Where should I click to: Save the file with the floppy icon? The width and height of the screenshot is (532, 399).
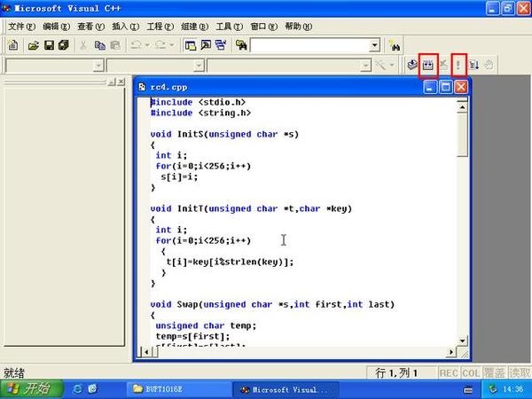pyautogui.click(x=49, y=45)
